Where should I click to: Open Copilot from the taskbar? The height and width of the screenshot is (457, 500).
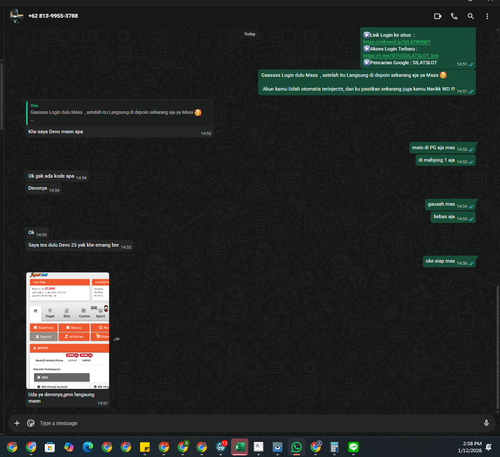pos(69,447)
